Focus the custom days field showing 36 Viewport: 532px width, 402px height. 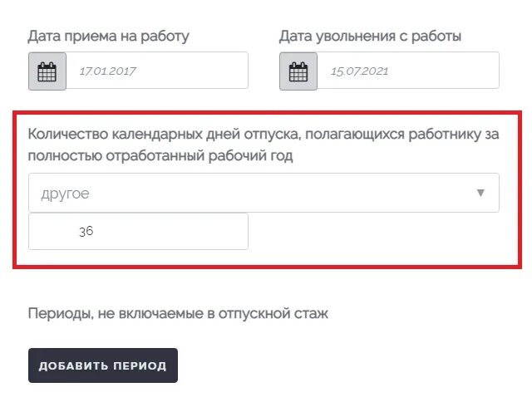pos(138,232)
